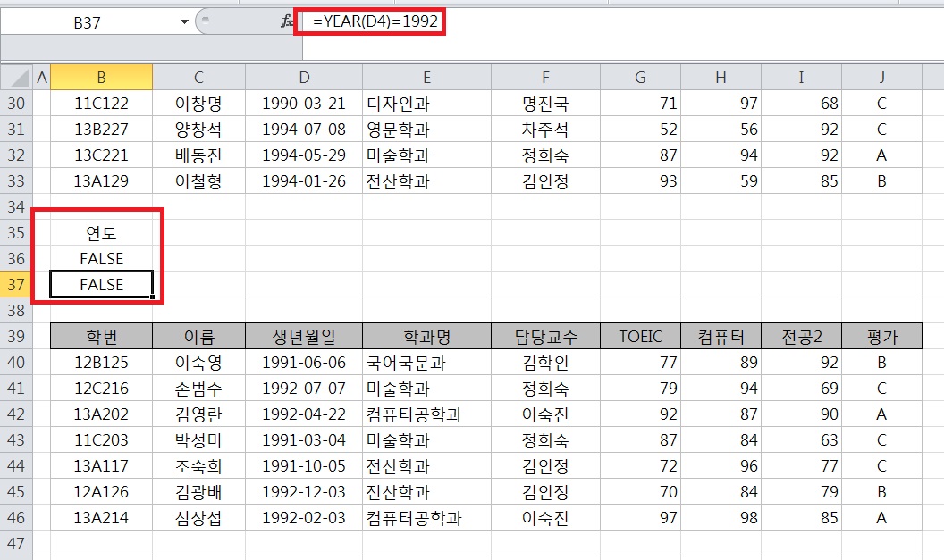Image resolution: width=944 pixels, height=560 pixels.
Task: Select row 39 header
Action: coord(16,337)
